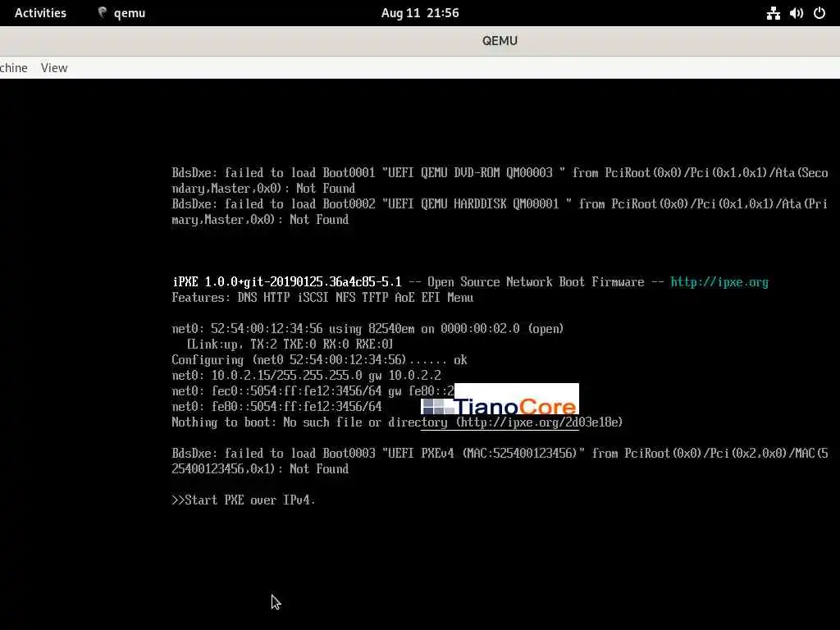Click the Boot0003 'UEFI PXEv4' failure line
Viewport: 840px width, 630px height.
(500, 461)
